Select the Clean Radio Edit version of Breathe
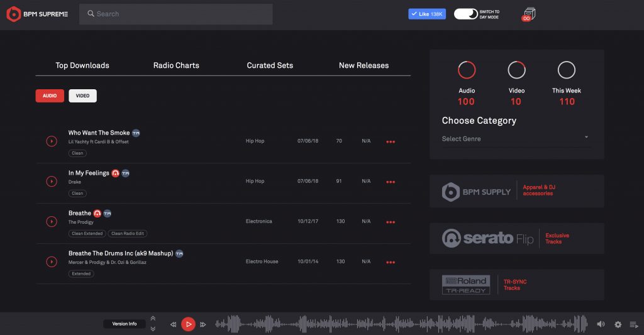644x335 pixels. pos(128,234)
